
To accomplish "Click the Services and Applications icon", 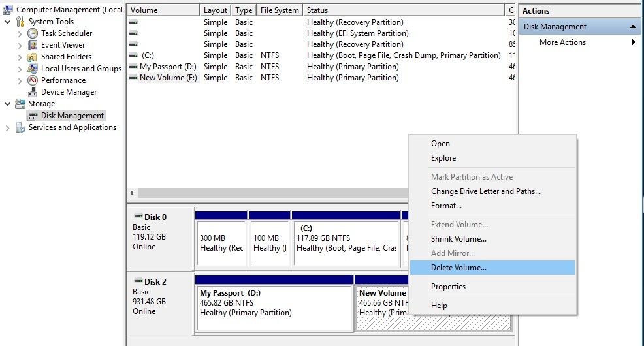I will [x=20, y=127].
